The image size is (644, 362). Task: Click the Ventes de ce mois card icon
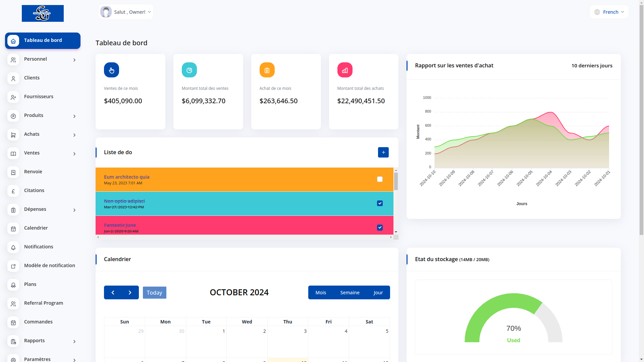pyautogui.click(x=111, y=70)
